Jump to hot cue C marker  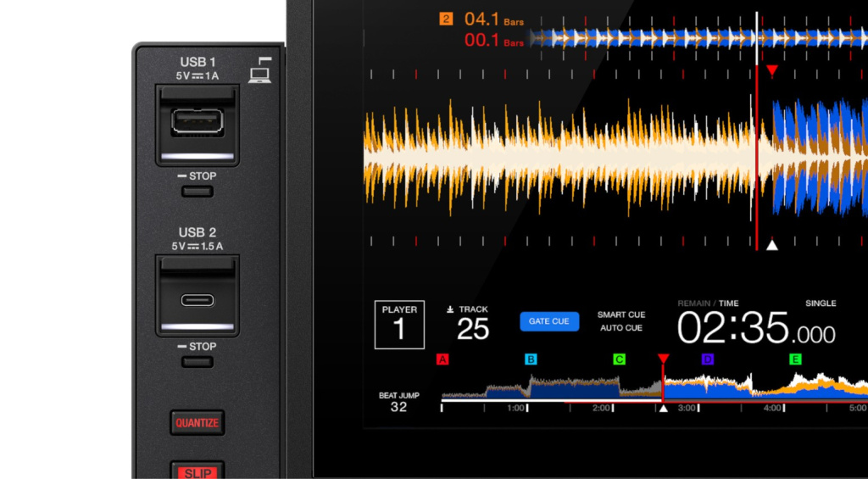tap(619, 359)
